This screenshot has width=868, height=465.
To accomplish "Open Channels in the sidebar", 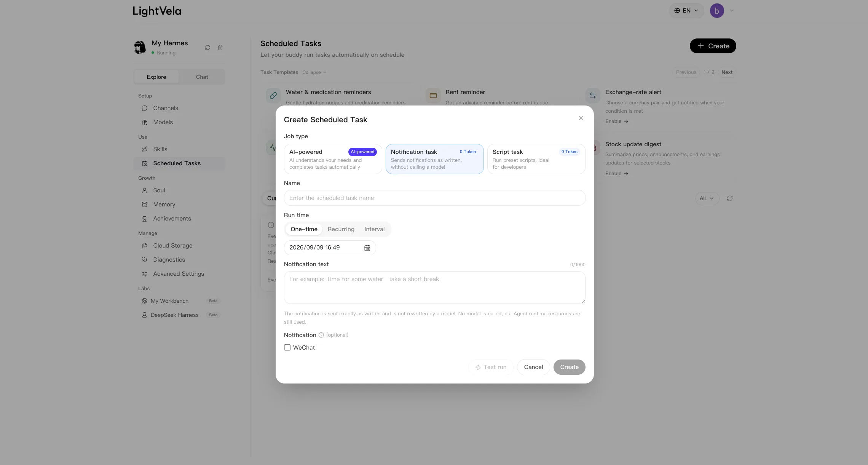I will tap(179, 108).
